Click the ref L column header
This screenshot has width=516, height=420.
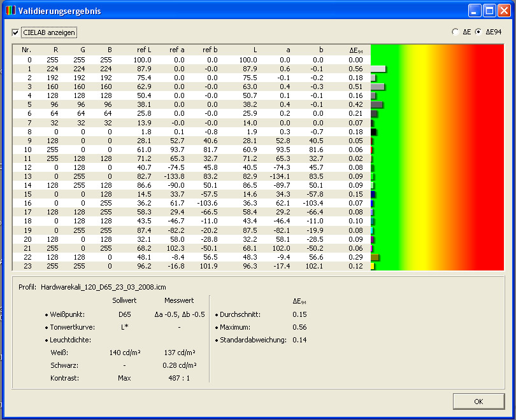[x=143, y=50]
